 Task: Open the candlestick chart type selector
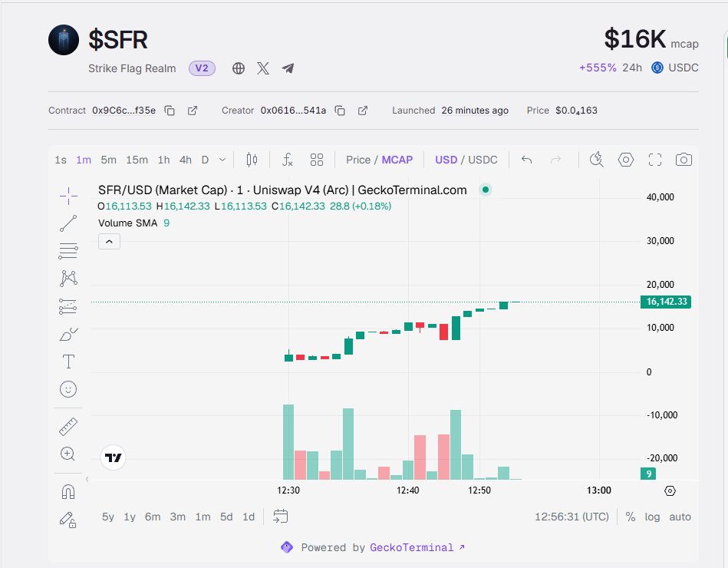pos(252,160)
